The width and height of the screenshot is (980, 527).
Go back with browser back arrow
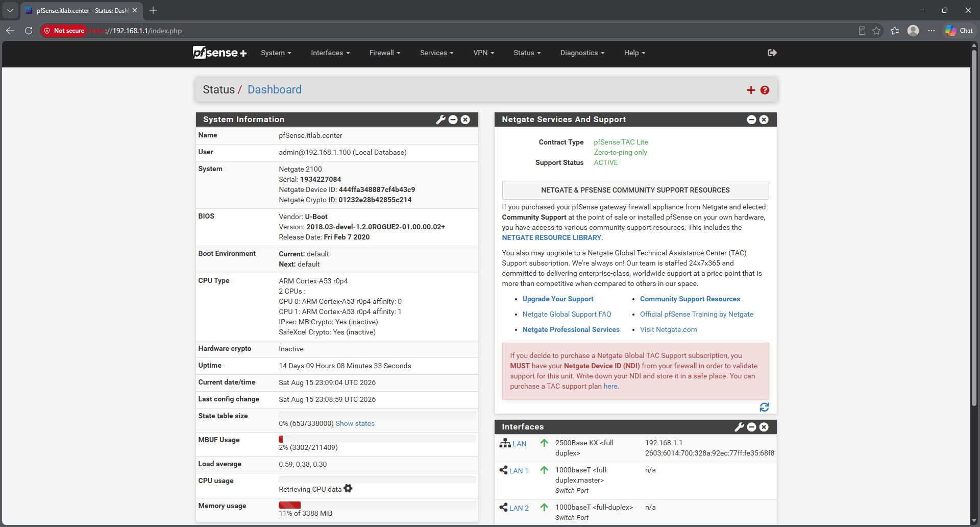click(10, 31)
